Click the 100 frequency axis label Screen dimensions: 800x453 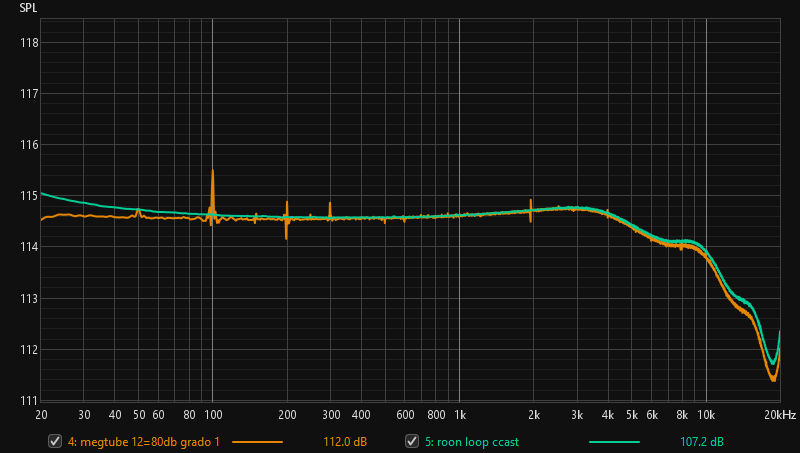pyautogui.click(x=213, y=415)
